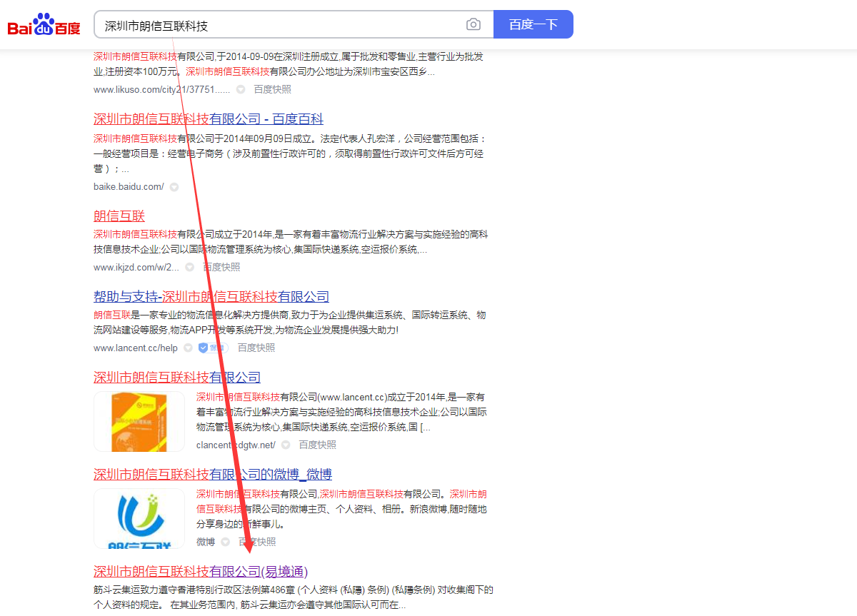Click the www.lancent.cc/help URL text
This screenshot has width=857, height=616.
pos(136,348)
